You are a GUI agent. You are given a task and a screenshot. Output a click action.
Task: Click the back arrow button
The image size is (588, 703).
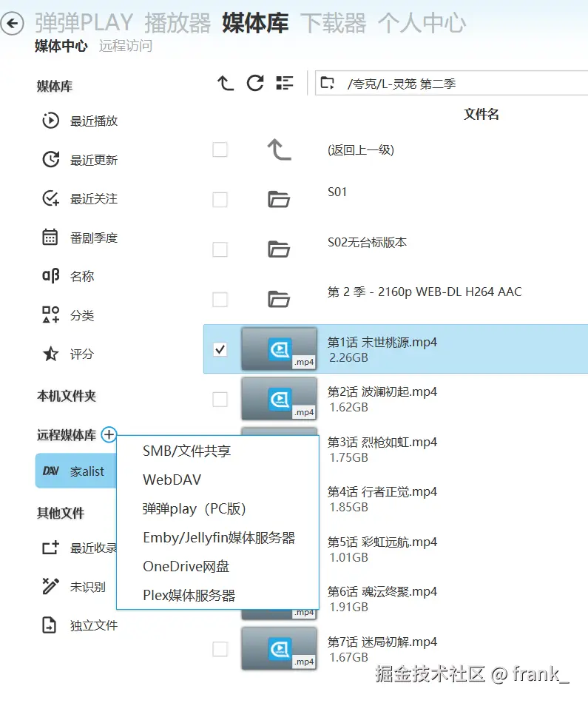pyautogui.click(x=12, y=23)
